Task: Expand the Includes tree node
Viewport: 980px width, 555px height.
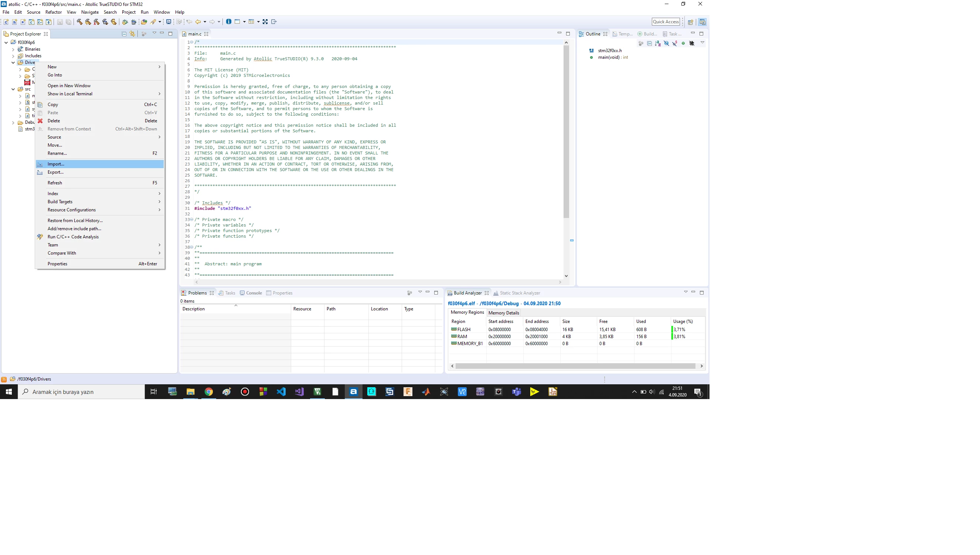Action: [x=13, y=56]
